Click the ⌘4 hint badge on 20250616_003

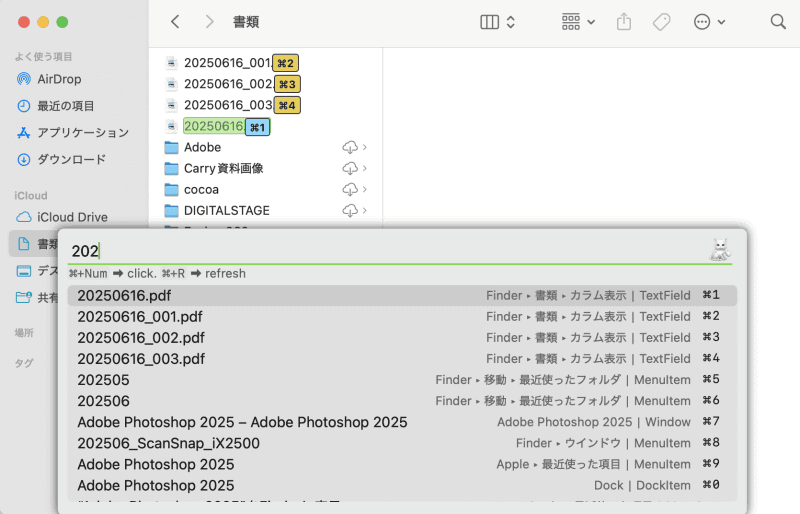(287, 105)
